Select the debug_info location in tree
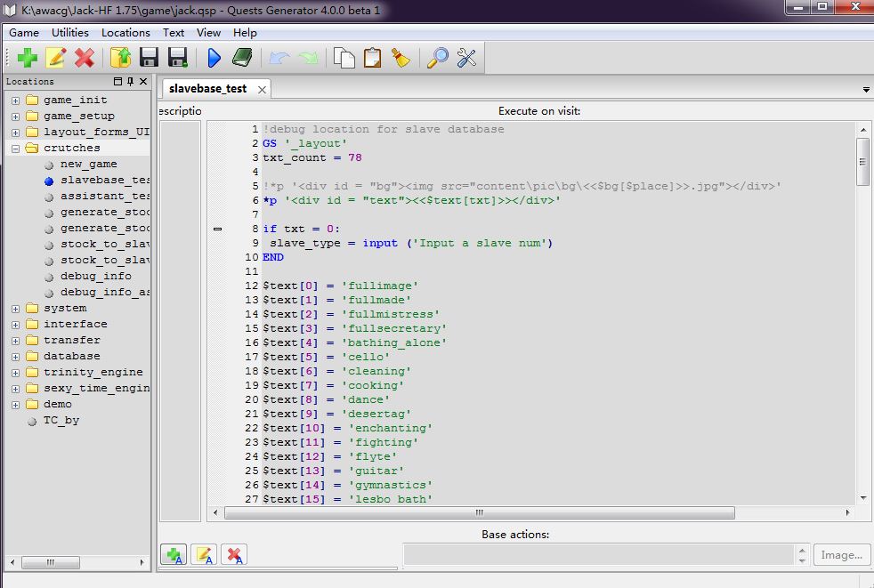Image resolution: width=874 pixels, height=588 pixels. point(95,276)
